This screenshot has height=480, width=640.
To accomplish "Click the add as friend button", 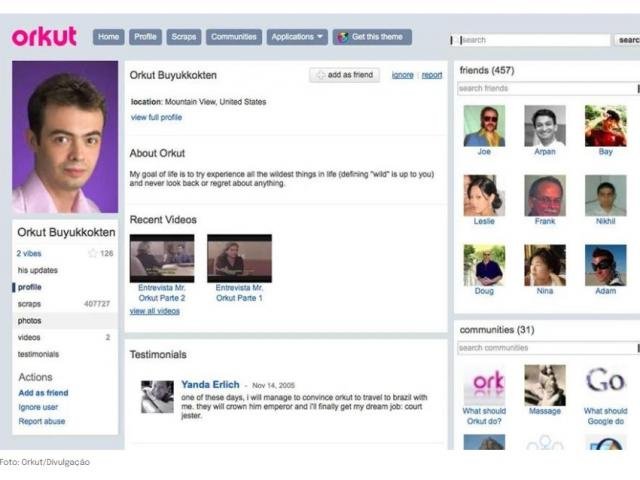I will 344,75.
